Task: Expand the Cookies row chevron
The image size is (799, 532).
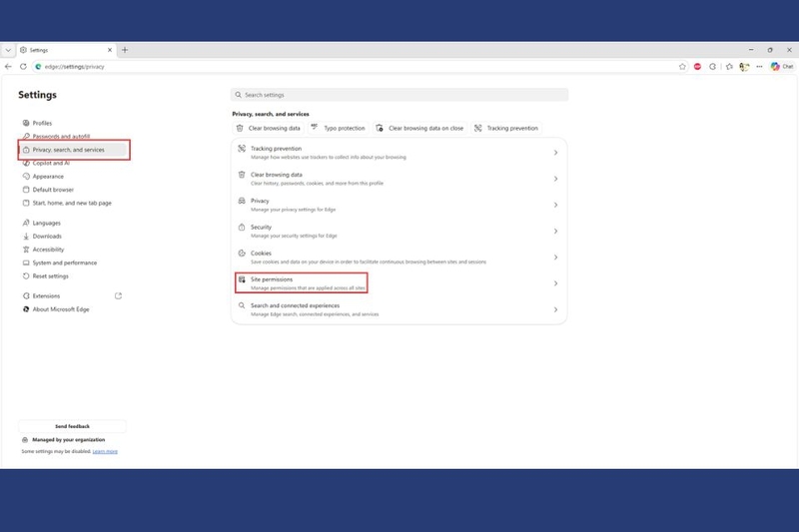Action: pyautogui.click(x=555, y=258)
